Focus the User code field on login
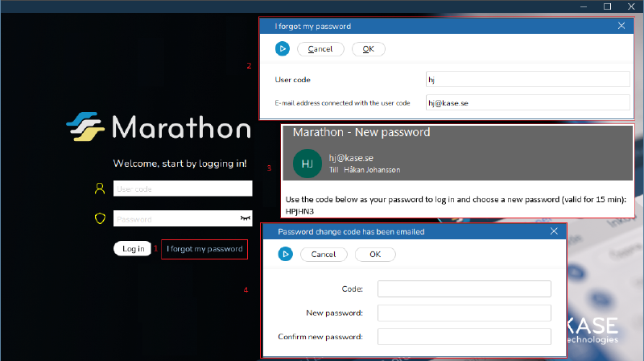644x361 pixels. point(183,189)
